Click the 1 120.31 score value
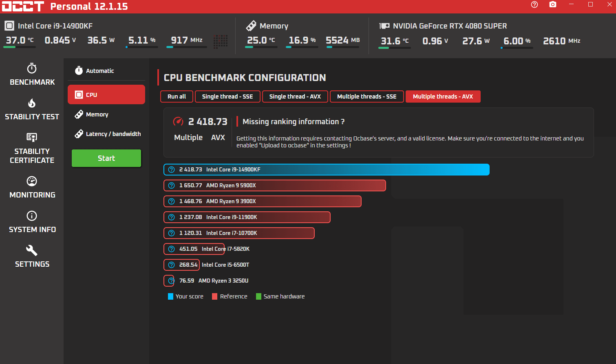Image resolution: width=616 pixels, height=364 pixels. [x=191, y=233]
